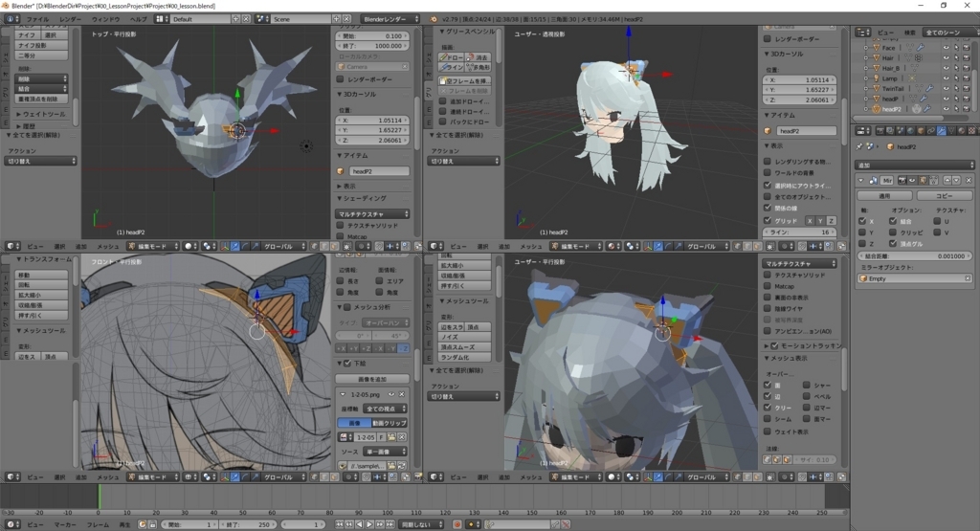Image resolution: width=980 pixels, height=531 pixels.
Task: Toggle visibility eye of background image 1-2-05.png
Action: 391,394
